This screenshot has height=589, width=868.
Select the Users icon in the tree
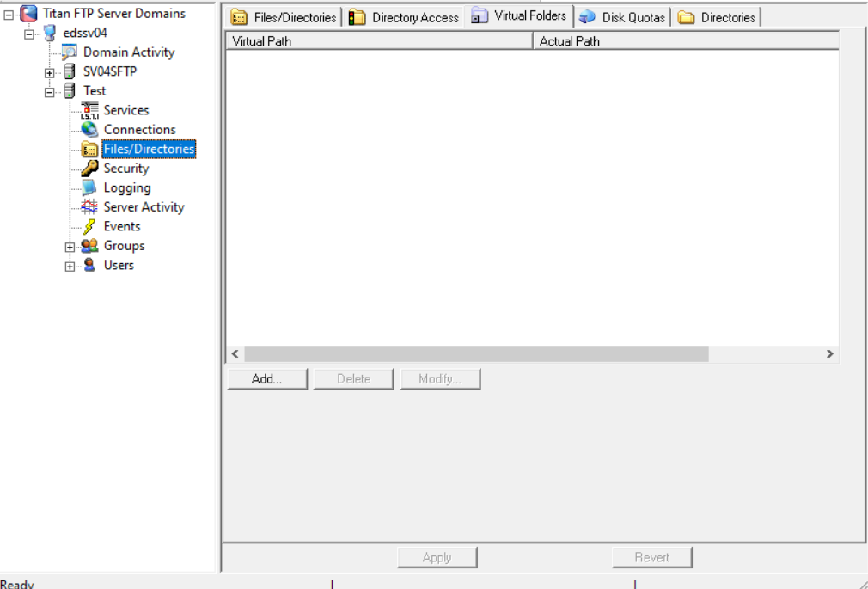(x=89, y=265)
